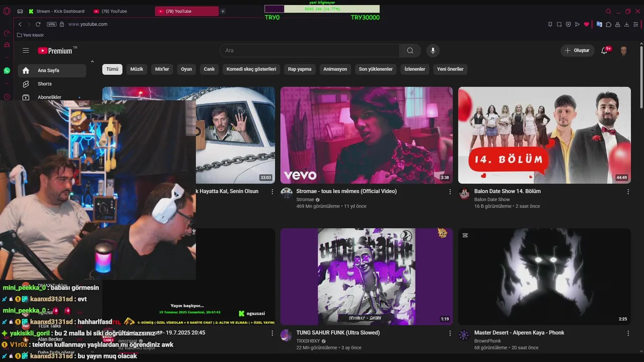Select the Komedi skeç gösterileri chip
The height and width of the screenshot is (362, 644).
pos(251,69)
